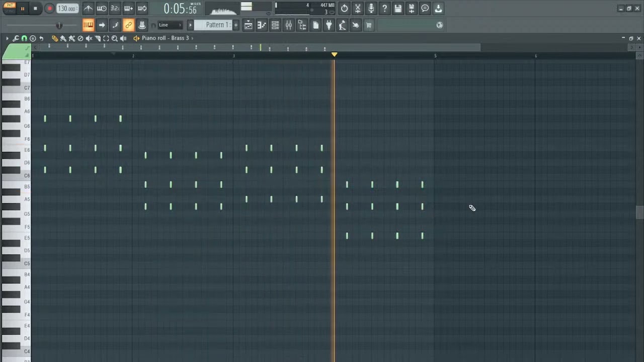Select the Paint drum sequencer tool
Viewport: 644px width, 362px height.
pos(71,38)
